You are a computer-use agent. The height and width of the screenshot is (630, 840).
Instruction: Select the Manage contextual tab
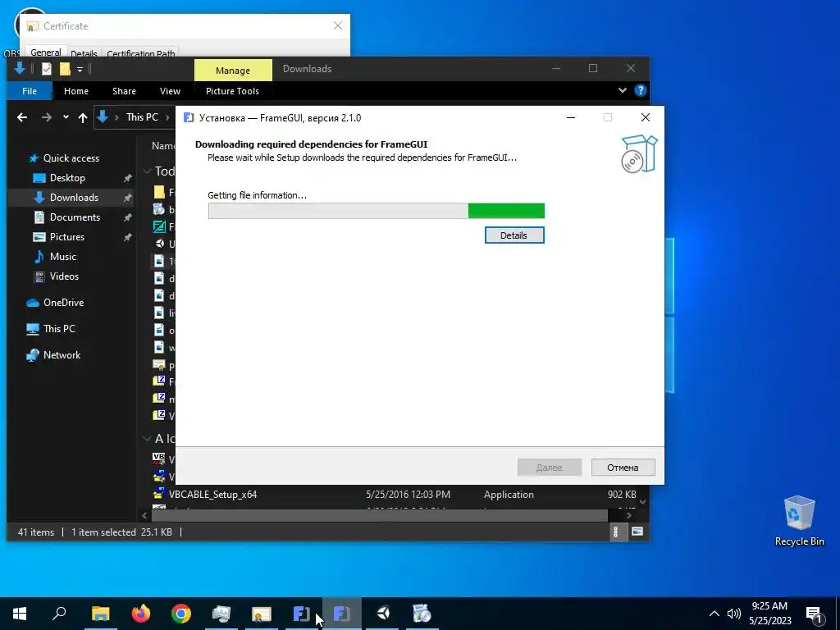(x=232, y=71)
